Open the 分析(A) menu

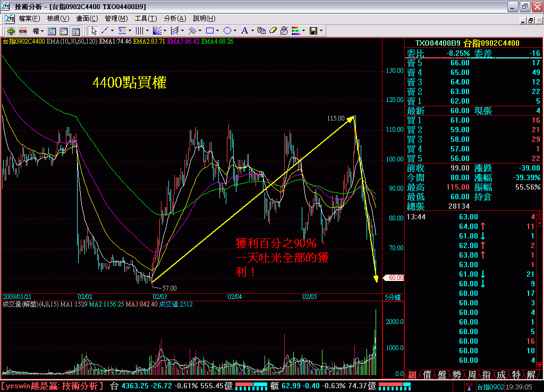point(175,19)
